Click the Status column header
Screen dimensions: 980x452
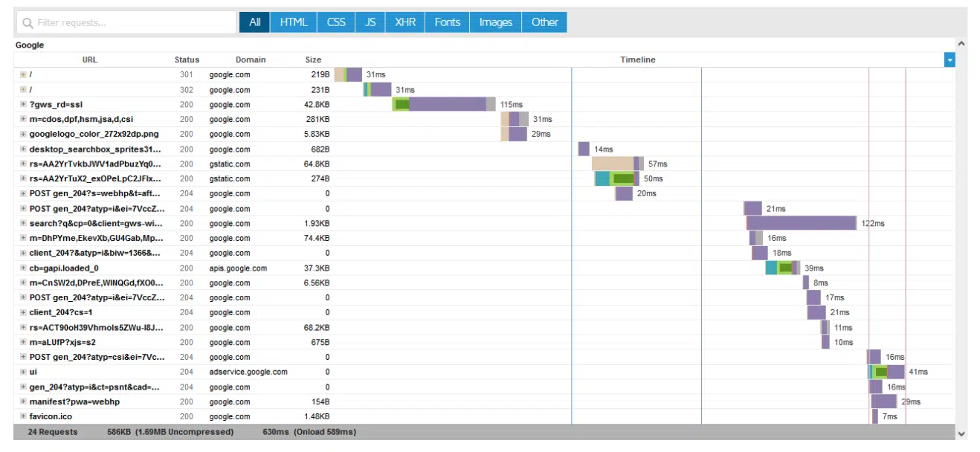point(187,59)
